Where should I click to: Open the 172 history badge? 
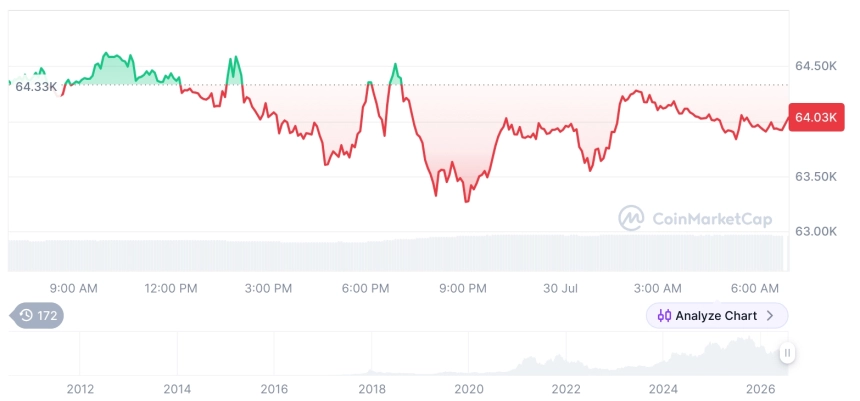pyautogui.click(x=37, y=315)
